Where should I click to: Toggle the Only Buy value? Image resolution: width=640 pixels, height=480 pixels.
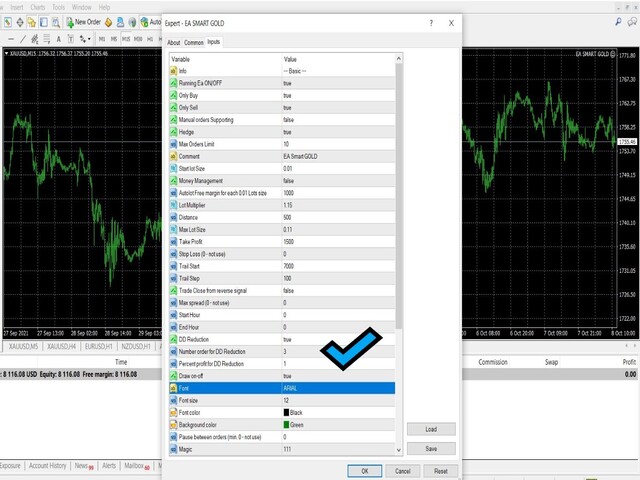tap(338, 96)
